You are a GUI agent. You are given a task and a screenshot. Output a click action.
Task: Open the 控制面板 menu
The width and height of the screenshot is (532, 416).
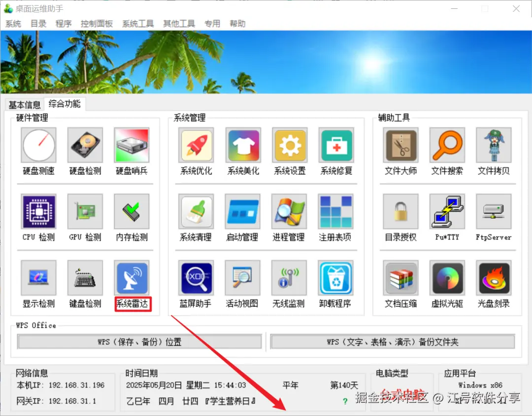click(x=97, y=23)
